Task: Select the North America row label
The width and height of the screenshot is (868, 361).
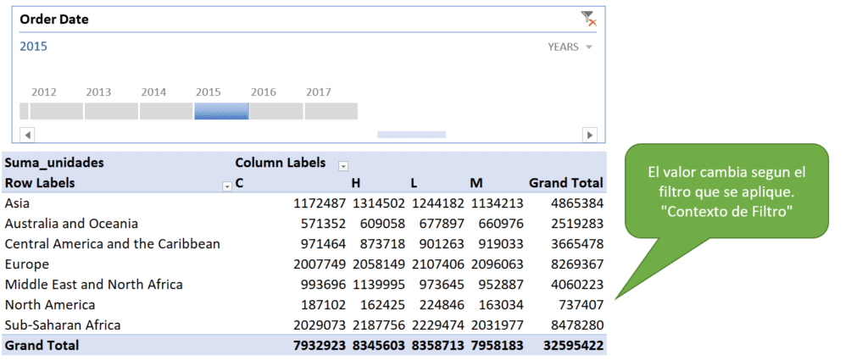Action: [50, 304]
